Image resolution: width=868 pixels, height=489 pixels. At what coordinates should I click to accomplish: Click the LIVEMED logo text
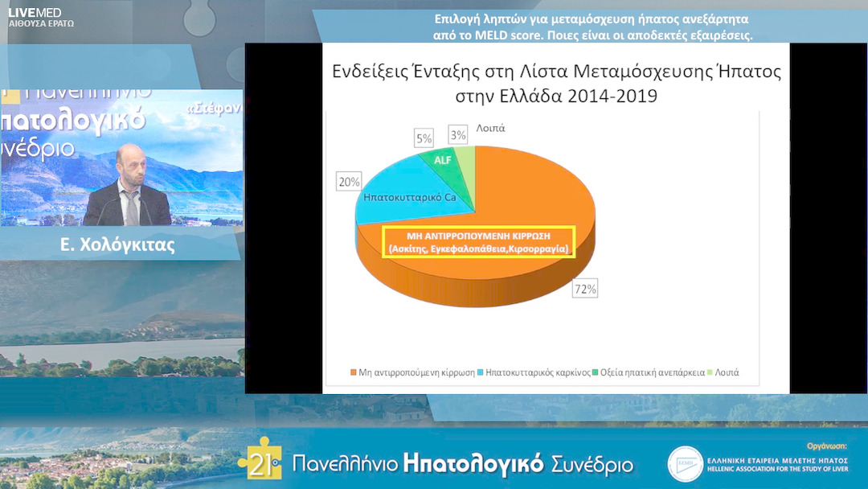pos(35,12)
